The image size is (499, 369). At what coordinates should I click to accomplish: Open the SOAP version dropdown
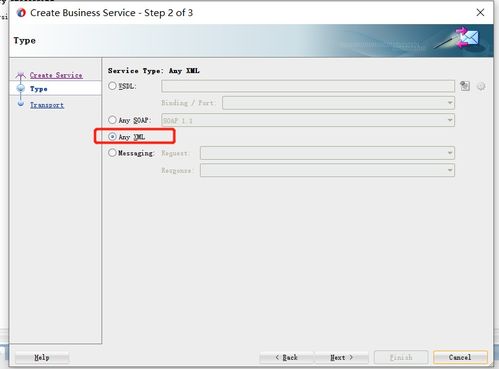click(308, 120)
